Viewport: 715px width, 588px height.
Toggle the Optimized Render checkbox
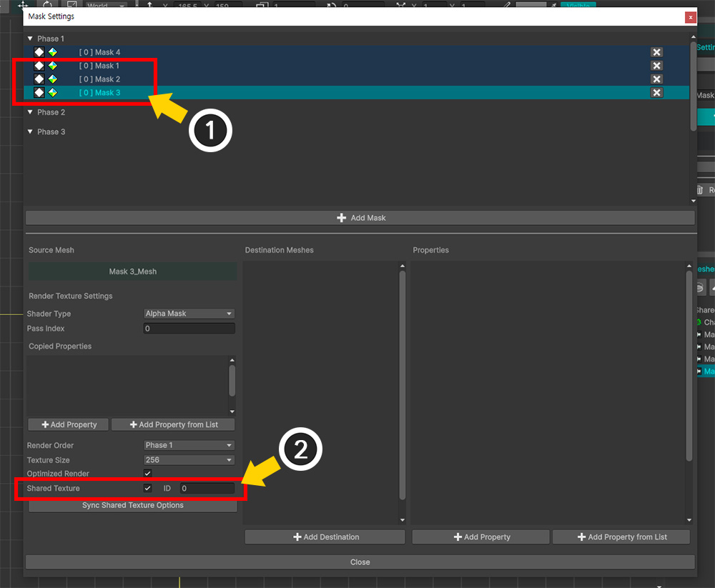point(148,474)
